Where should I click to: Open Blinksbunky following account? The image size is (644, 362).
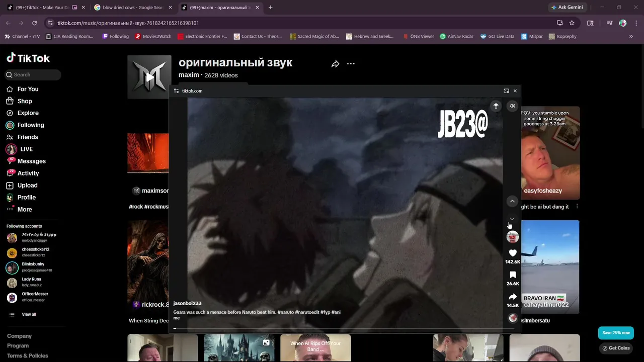click(x=29, y=267)
